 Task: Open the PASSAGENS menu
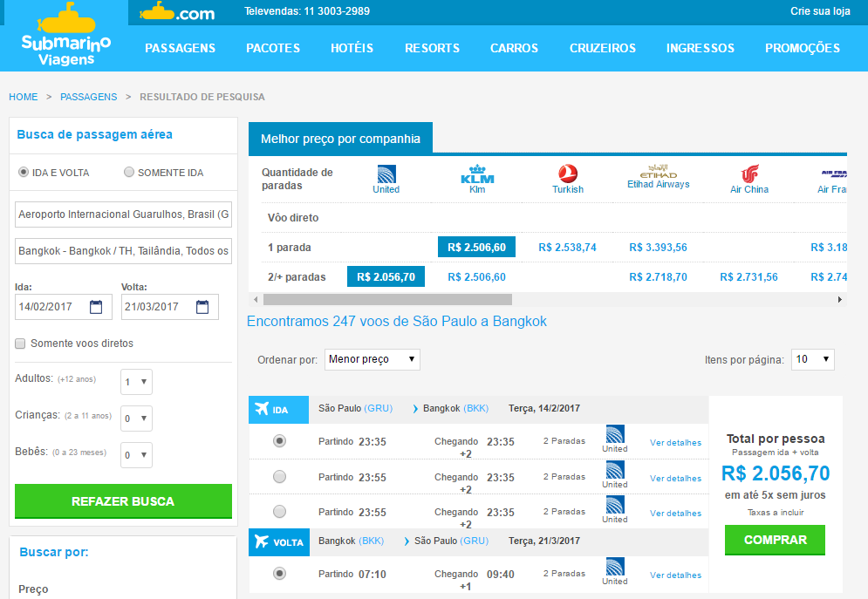[180, 48]
